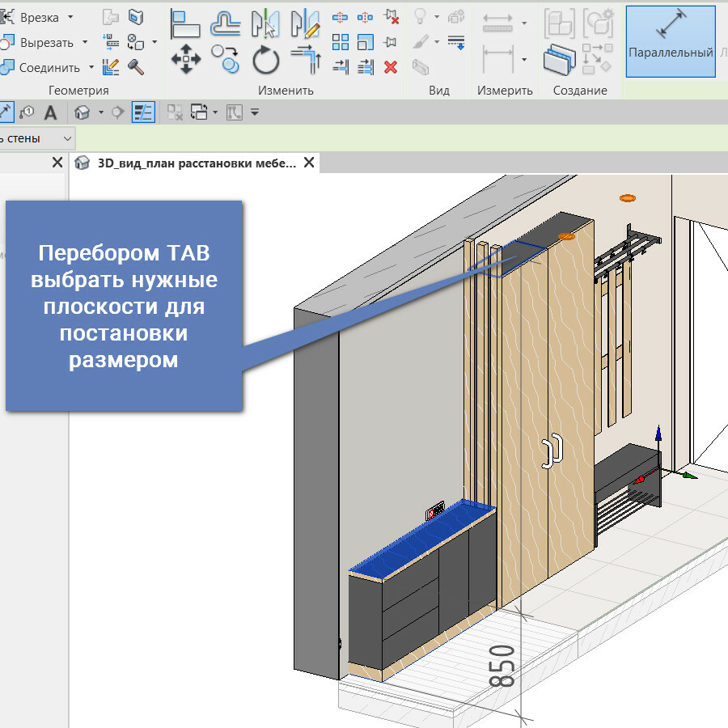Click the Scale tool icon

click(x=366, y=42)
